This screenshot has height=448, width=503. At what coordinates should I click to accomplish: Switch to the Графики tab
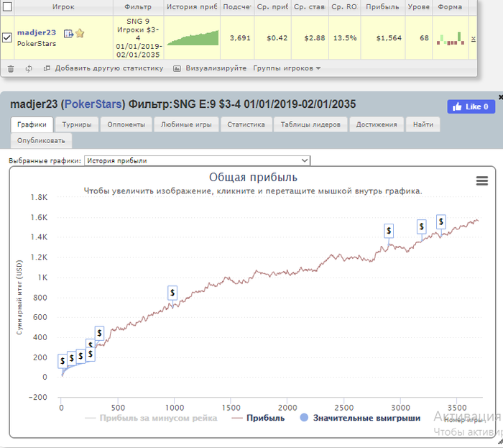point(32,124)
